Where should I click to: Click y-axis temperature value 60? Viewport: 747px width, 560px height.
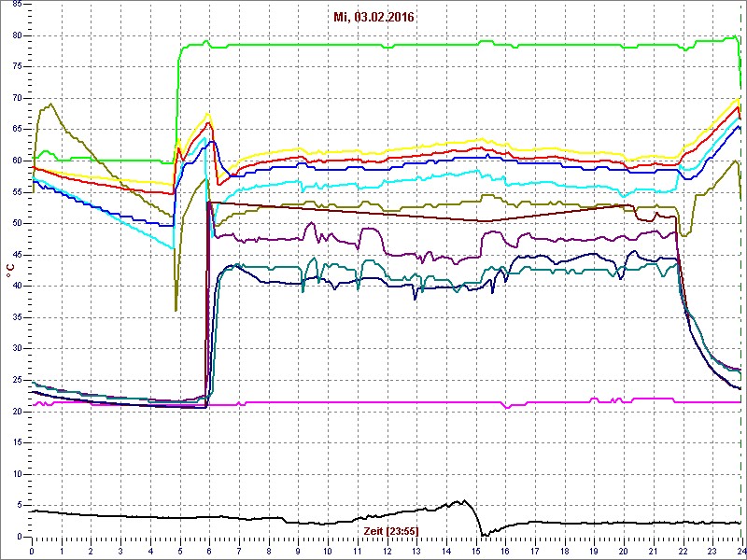(x=15, y=161)
